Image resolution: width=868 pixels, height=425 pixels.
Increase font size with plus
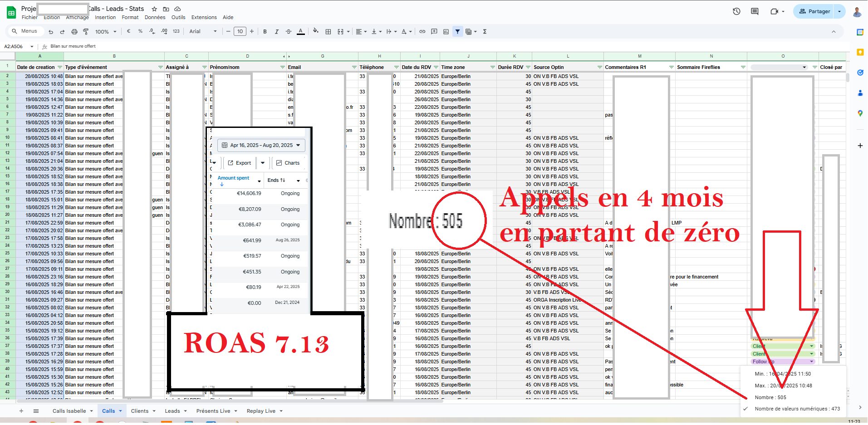(252, 31)
